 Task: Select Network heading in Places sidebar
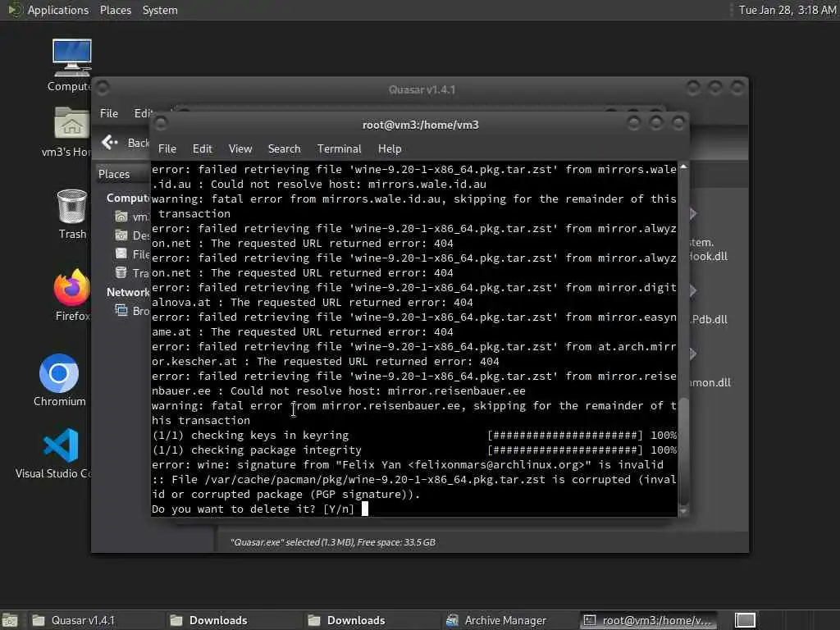127,293
